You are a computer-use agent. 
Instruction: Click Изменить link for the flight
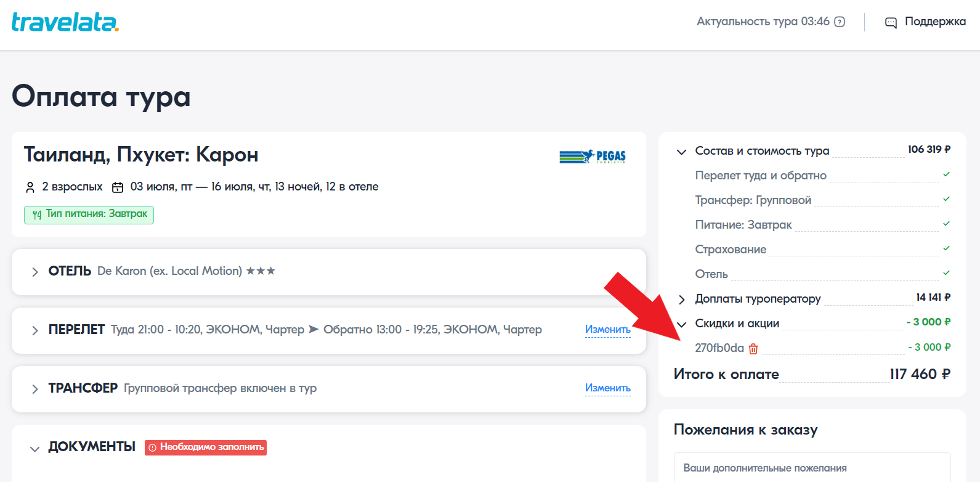(608, 330)
